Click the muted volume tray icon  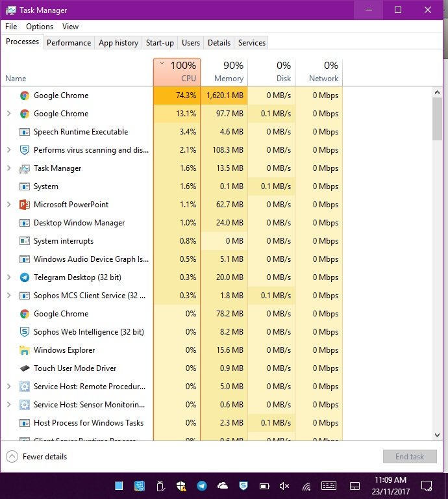coord(284,486)
